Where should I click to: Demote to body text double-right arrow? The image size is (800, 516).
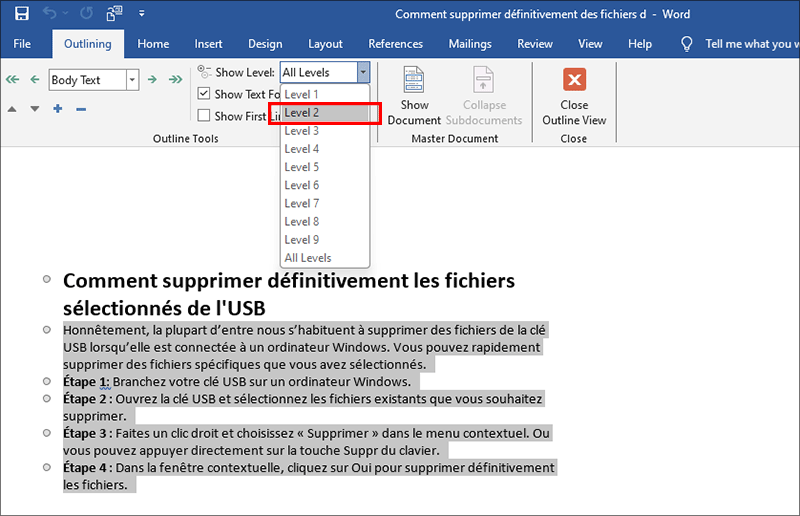click(x=175, y=79)
